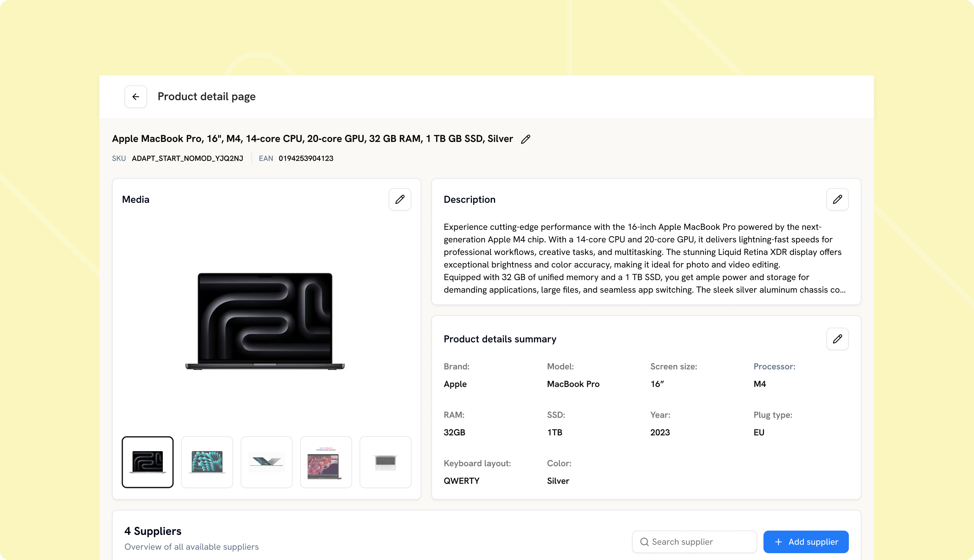Click the RAM value '32GB'
The image size is (974, 560).
tap(454, 432)
